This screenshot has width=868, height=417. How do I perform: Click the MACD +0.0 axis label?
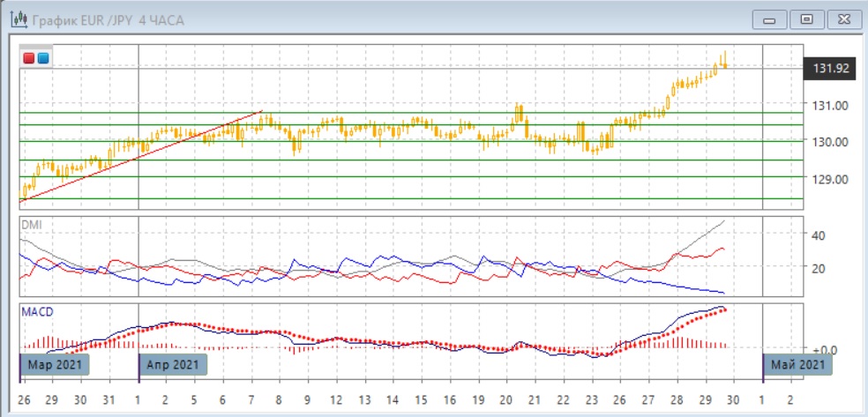click(824, 350)
